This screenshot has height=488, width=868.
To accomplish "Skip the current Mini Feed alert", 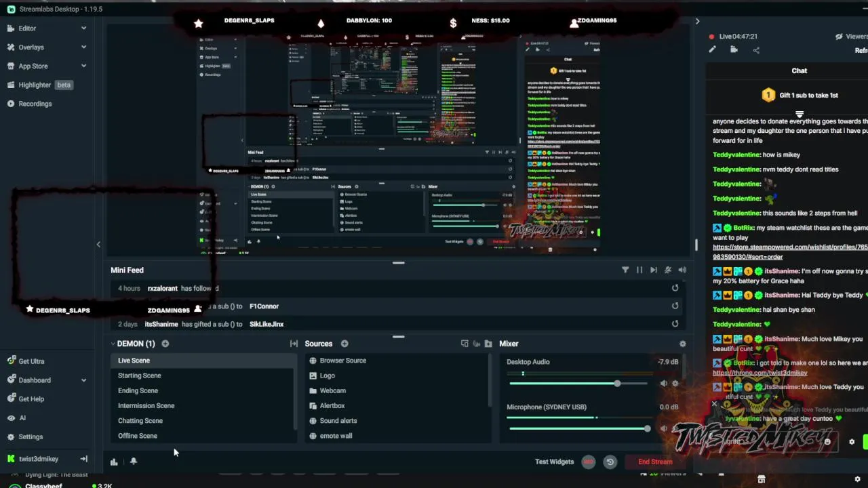I will [654, 270].
